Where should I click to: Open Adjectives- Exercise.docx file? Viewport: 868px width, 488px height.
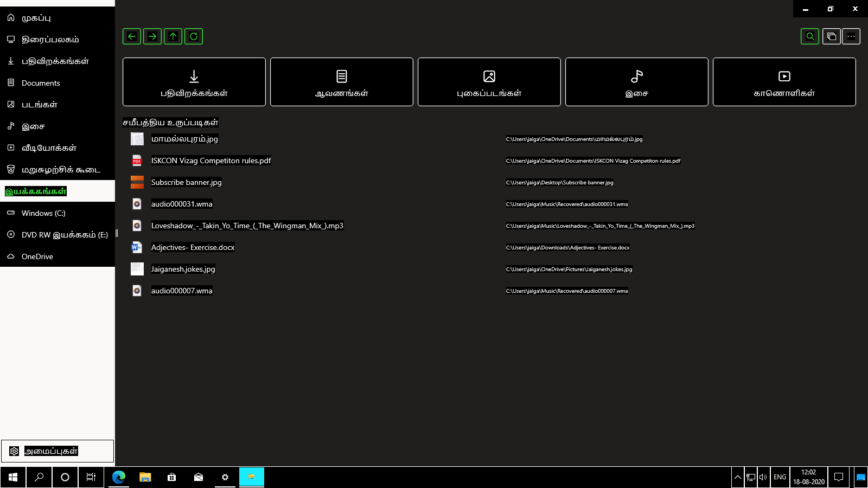tap(193, 247)
